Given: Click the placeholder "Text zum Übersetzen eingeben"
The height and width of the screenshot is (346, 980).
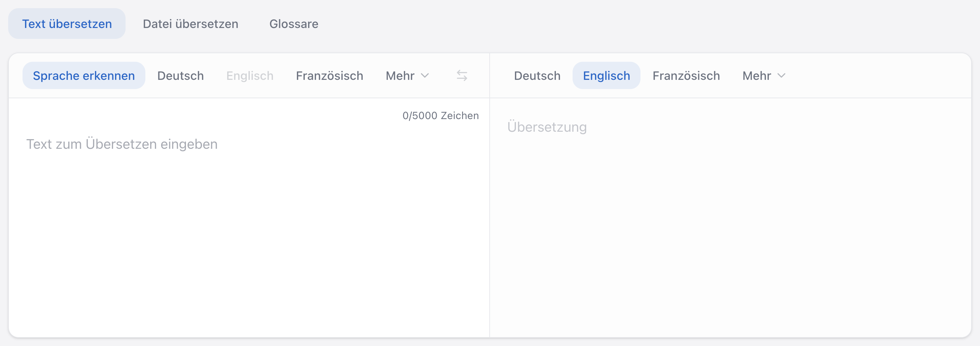Looking at the screenshot, I should click(122, 144).
